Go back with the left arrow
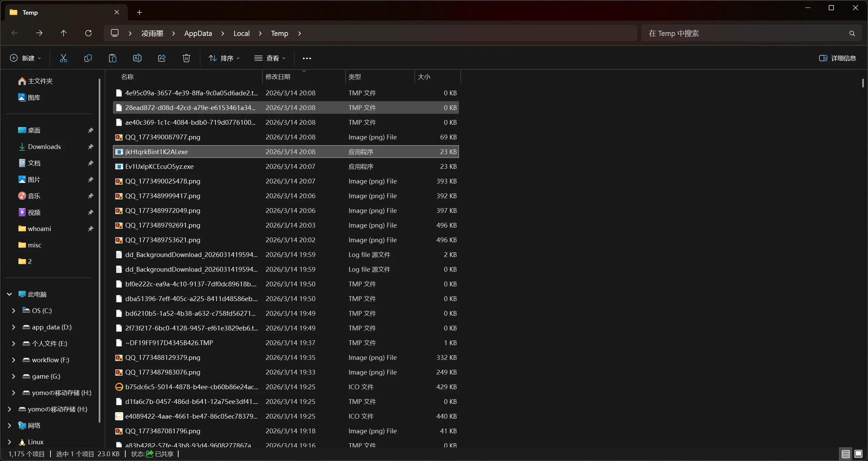The image size is (868, 461). (15, 33)
